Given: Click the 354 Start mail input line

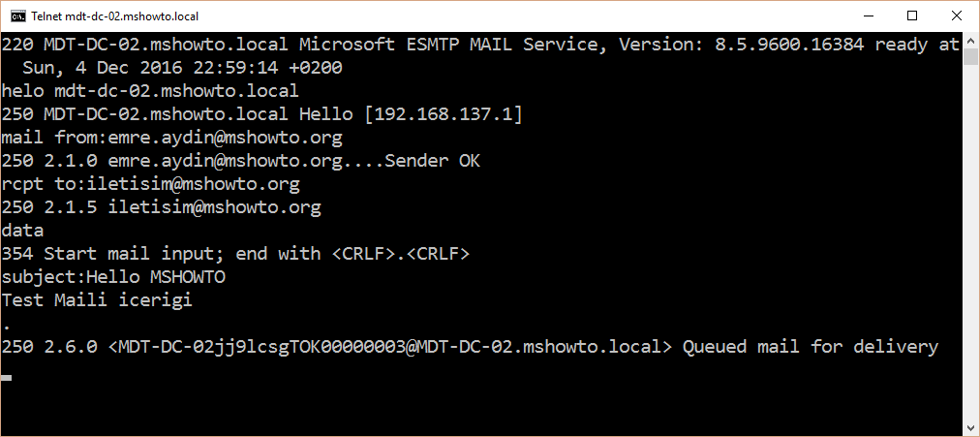Looking at the screenshot, I should [x=235, y=254].
